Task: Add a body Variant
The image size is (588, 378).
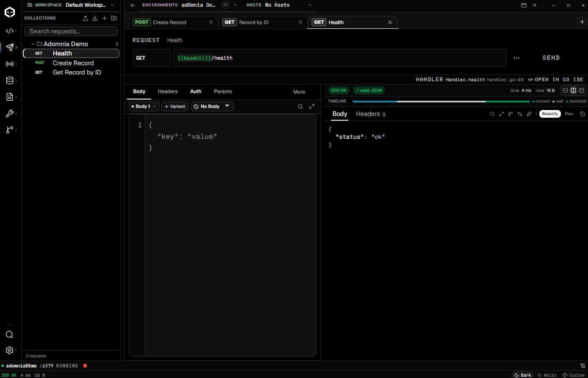Action: click(175, 107)
